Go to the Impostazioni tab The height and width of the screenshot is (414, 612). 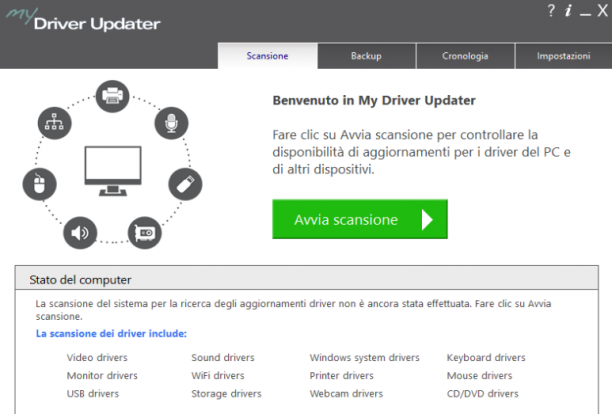point(564,56)
